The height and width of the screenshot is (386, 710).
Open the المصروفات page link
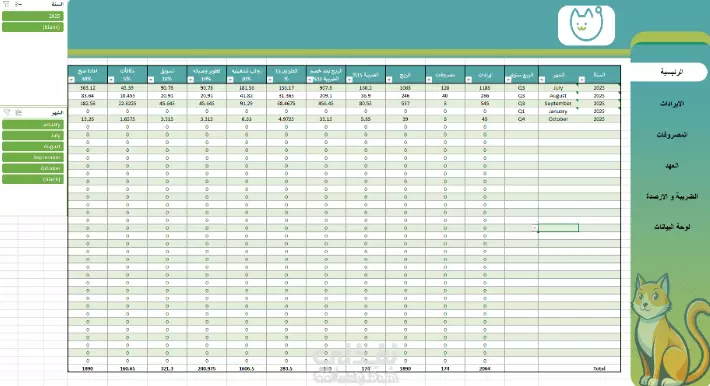click(x=672, y=135)
